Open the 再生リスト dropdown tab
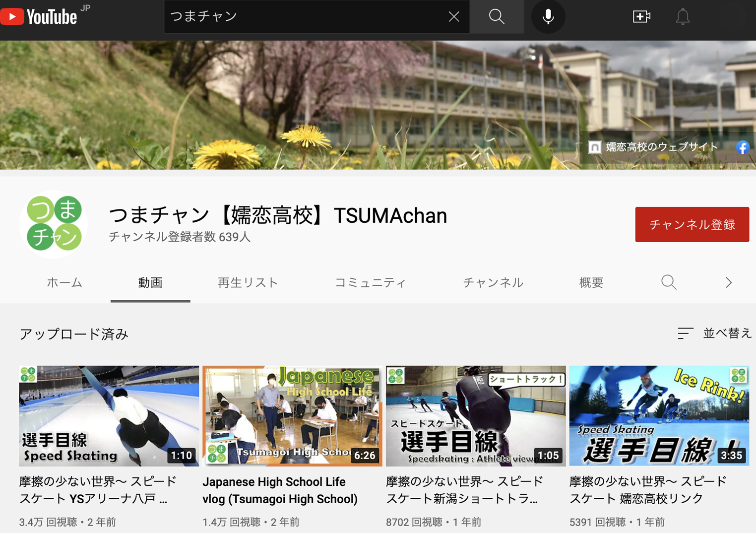The height and width of the screenshot is (533, 756). (x=247, y=282)
